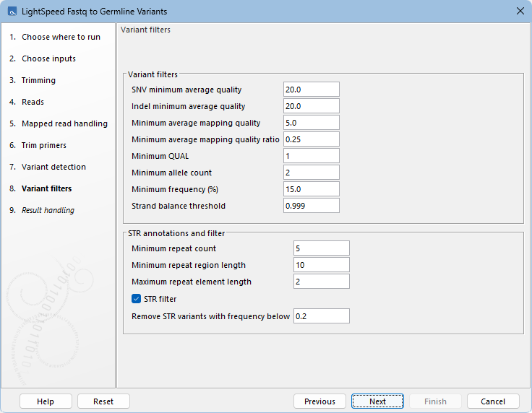The height and width of the screenshot is (413, 532).
Task: Edit Minimum average mapping quality ratio value
Action: coord(312,139)
